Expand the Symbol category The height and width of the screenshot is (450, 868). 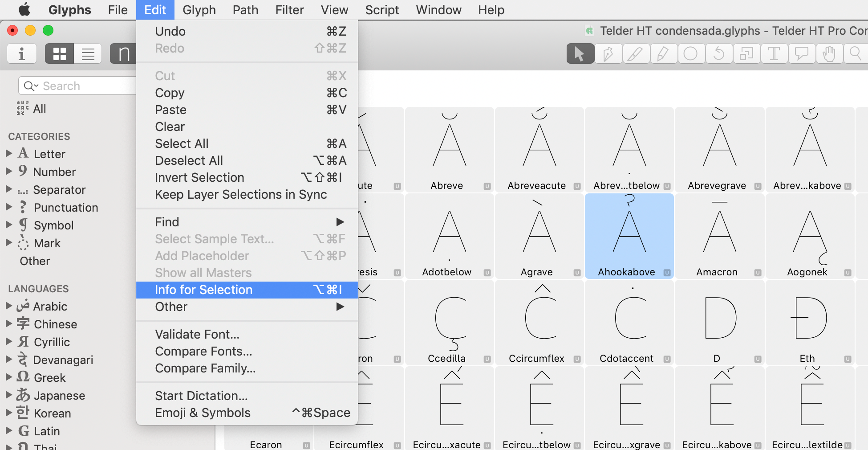click(8, 225)
